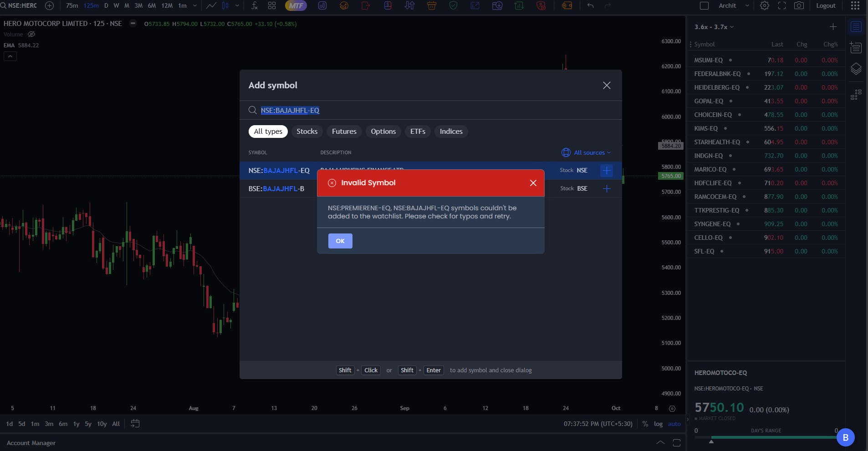The width and height of the screenshot is (868, 451).
Task: Enter fullscreen mode
Action: 782,6
